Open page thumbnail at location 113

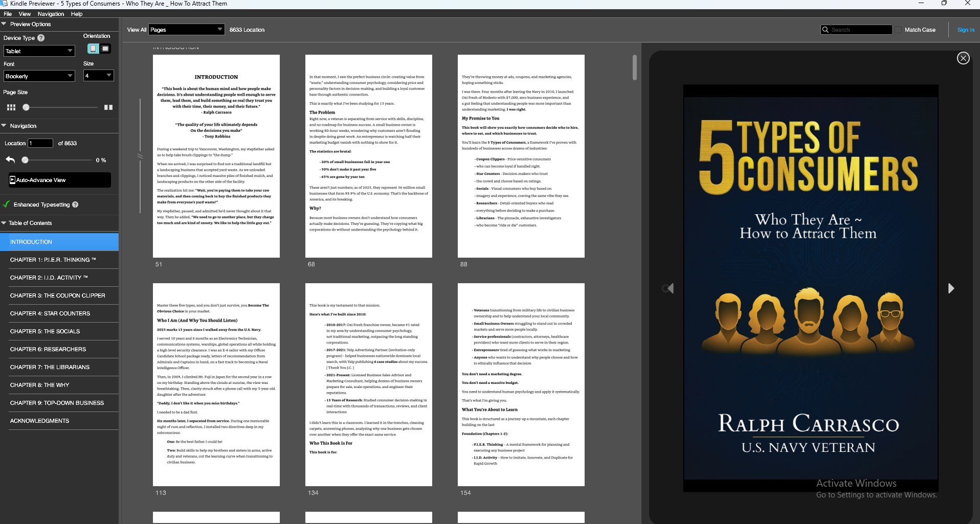[x=216, y=384]
